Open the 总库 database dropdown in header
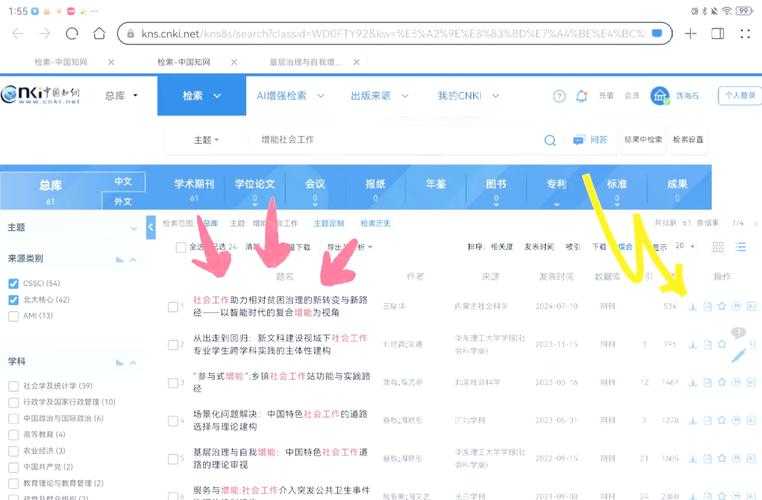 coord(121,96)
